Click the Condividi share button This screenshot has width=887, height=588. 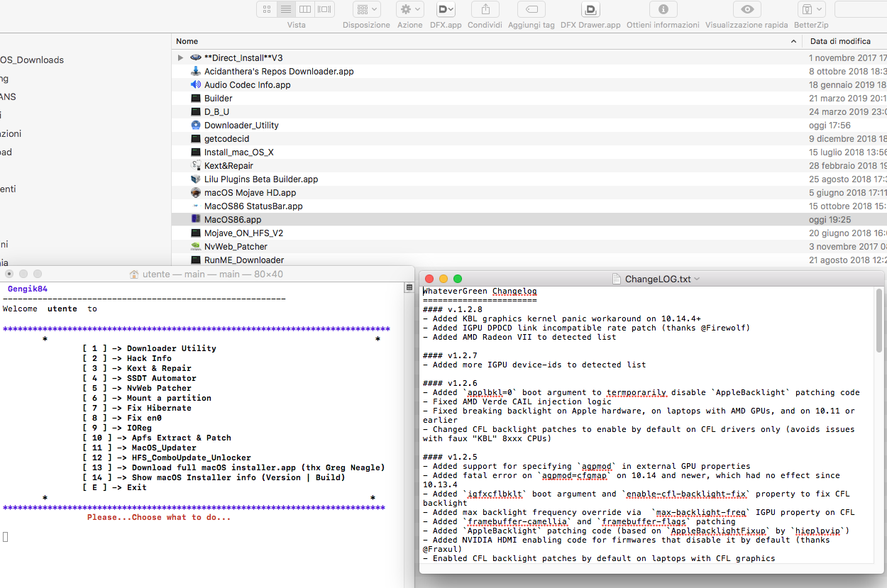tap(485, 9)
